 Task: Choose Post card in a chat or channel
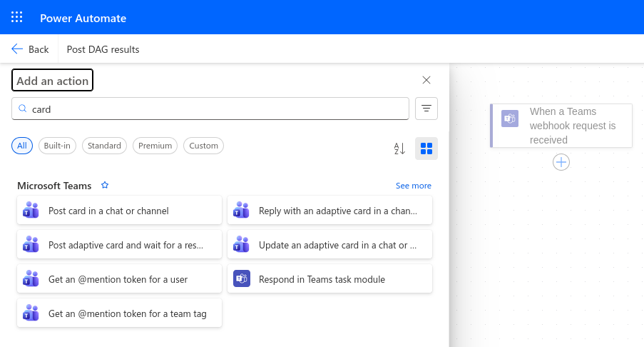119,210
